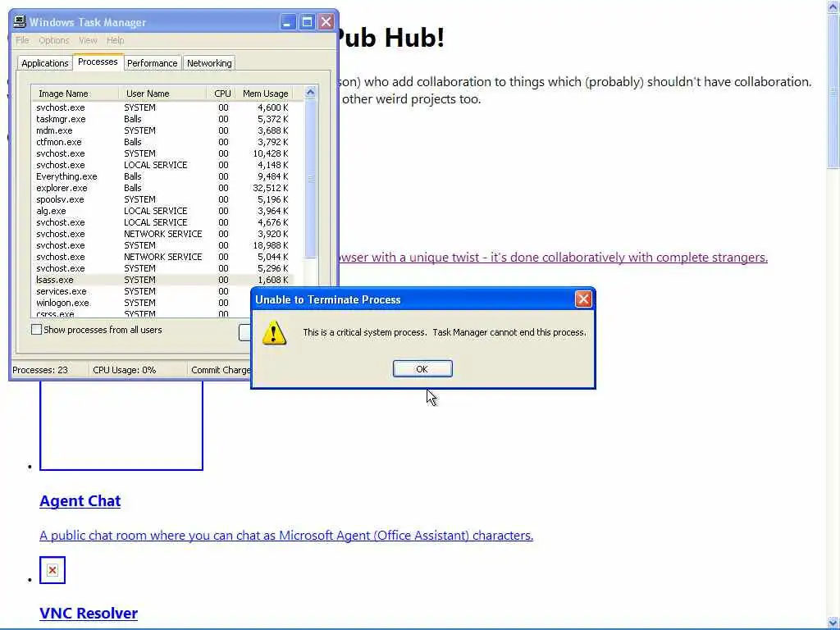This screenshot has height=630, width=840.
Task: Open the Help menu in Task Manager
Action: (115, 40)
